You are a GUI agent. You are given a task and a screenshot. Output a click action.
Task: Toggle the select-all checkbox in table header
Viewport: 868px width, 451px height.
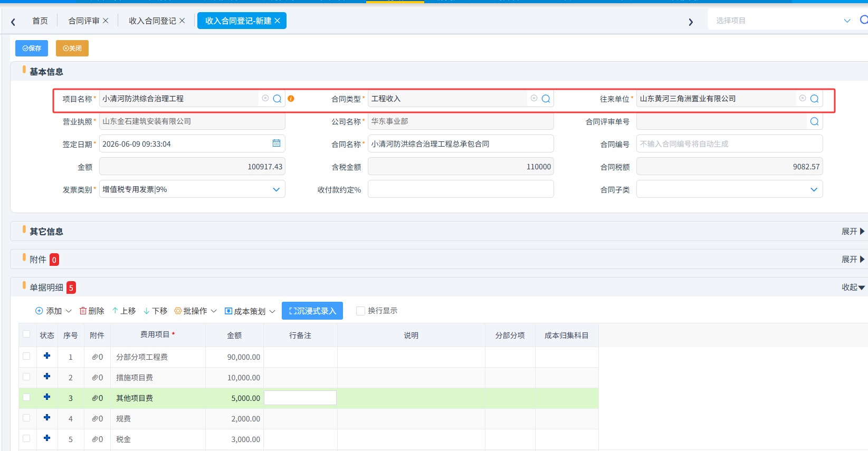tap(26, 334)
